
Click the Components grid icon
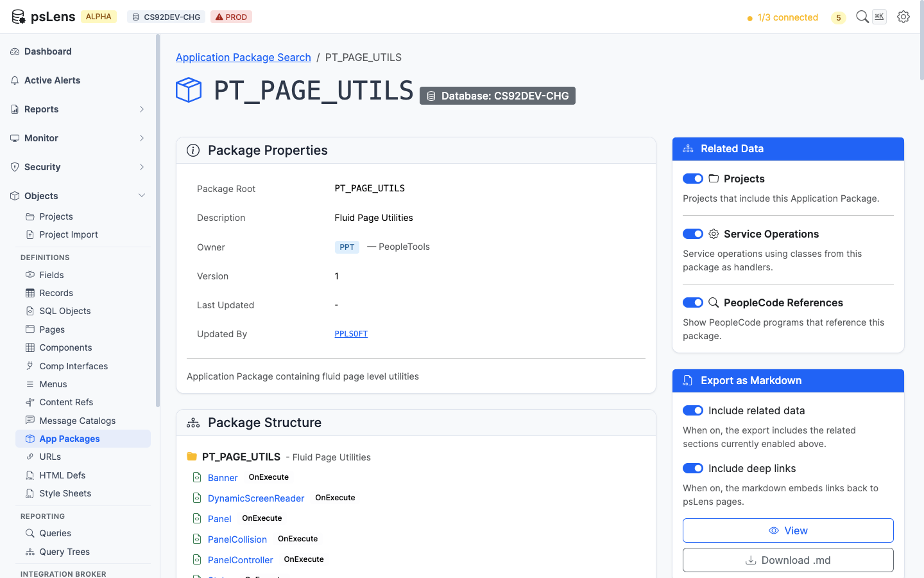click(30, 347)
